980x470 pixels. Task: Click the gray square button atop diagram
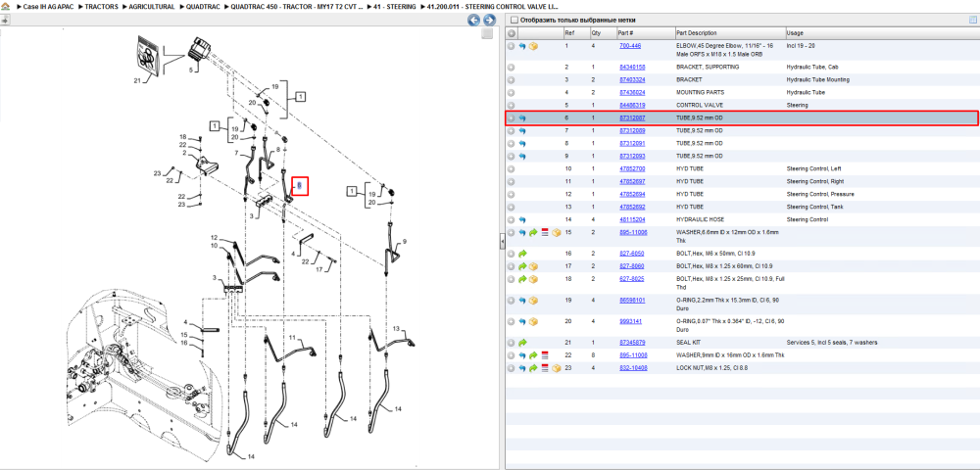[487, 33]
